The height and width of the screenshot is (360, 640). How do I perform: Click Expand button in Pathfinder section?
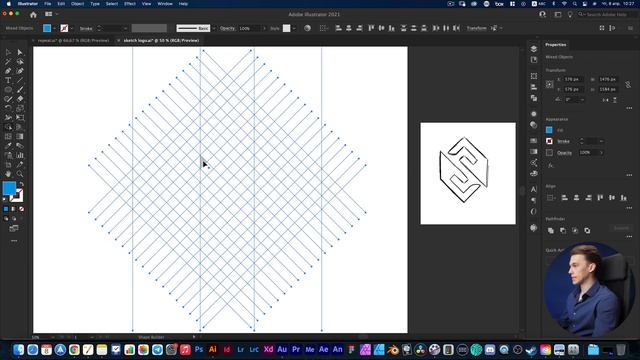click(x=621, y=228)
